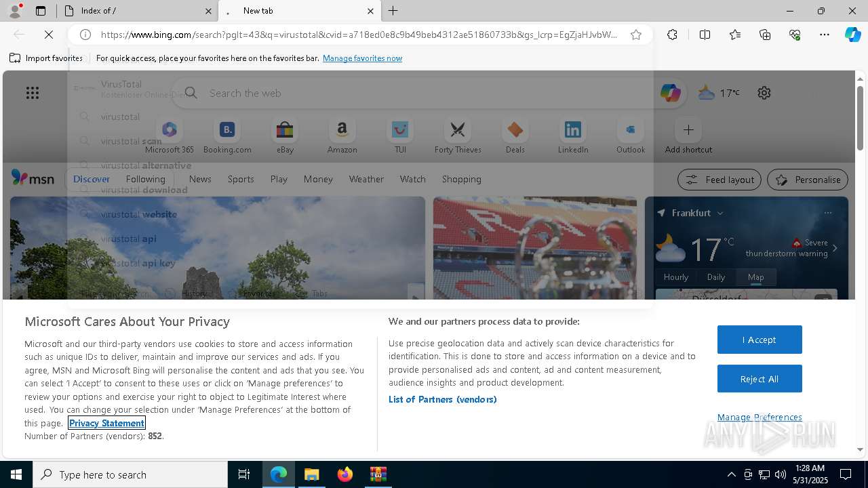868x488 pixels.
Task: Open a new browser tab
Action: coord(393,11)
